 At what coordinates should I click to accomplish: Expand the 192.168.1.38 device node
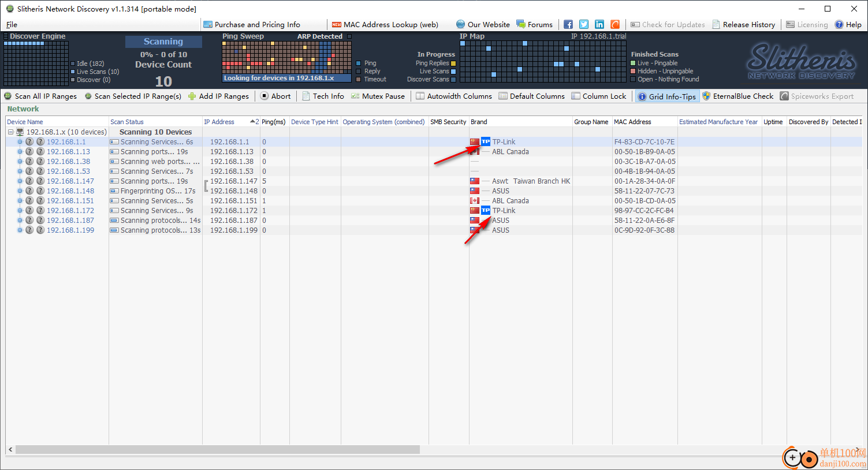20,162
